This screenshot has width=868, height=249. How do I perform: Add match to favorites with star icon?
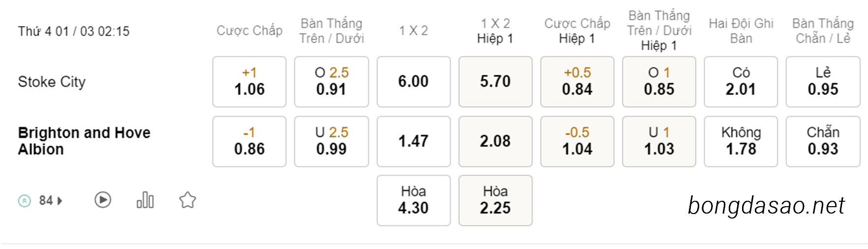coord(187,200)
